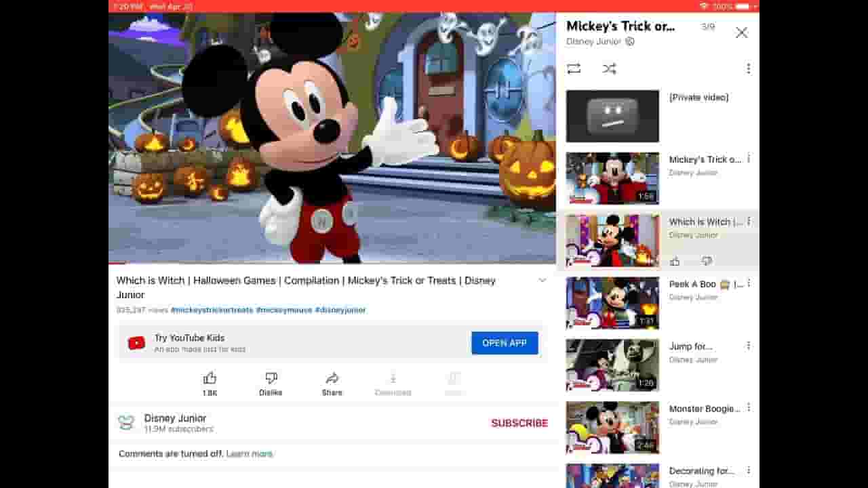
Task: Open options for Peek A Boo playlist item
Action: click(x=749, y=284)
